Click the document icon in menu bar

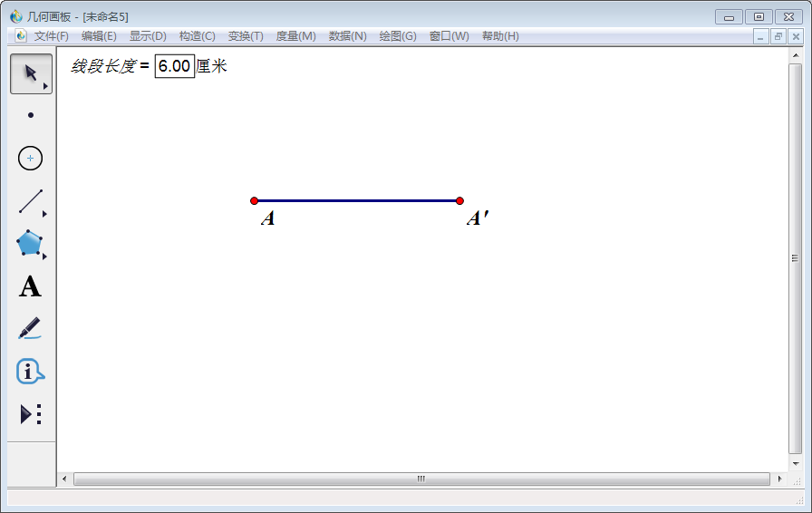point(21,35)
